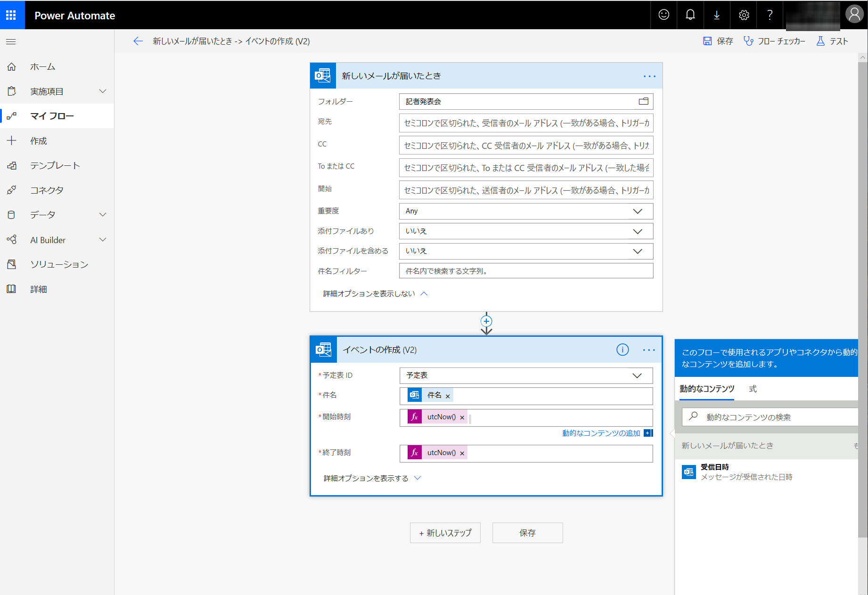
Task: Remove utcNow() token from 終了時刻
Action: tap(462, 453)
